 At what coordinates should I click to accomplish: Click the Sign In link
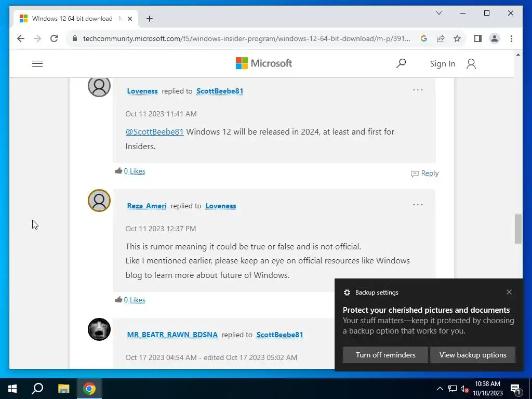pos(443,64)
